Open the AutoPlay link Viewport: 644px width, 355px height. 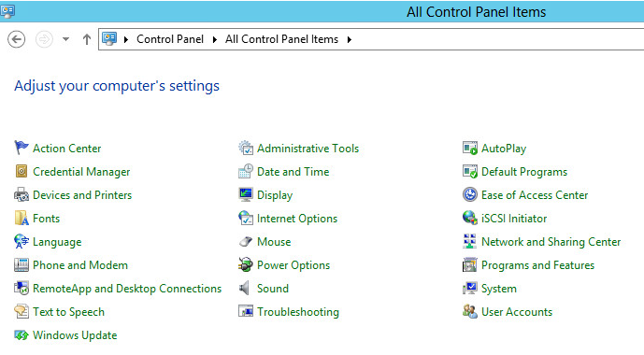click(x=504, y=149)
